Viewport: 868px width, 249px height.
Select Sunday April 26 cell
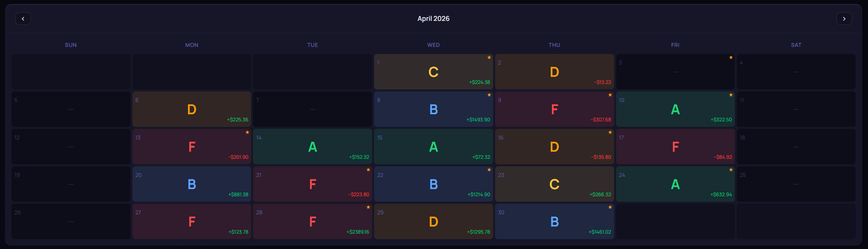pos(71,221)
